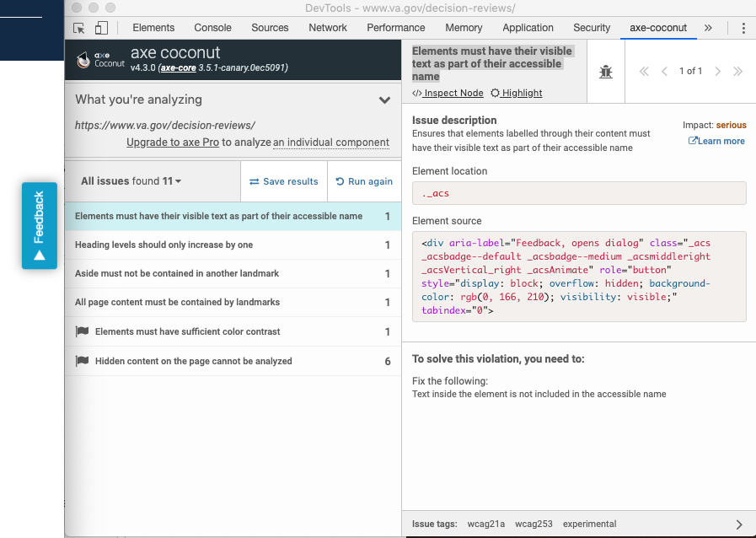Viewport: 756px width, 538px height.
Task: Click Run again button
Action: point(364,181)
